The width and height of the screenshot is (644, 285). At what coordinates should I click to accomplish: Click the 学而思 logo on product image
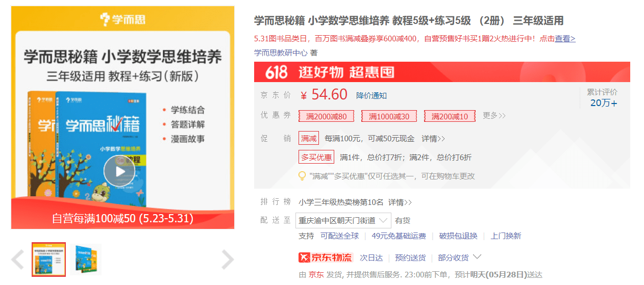click(122, 19)
